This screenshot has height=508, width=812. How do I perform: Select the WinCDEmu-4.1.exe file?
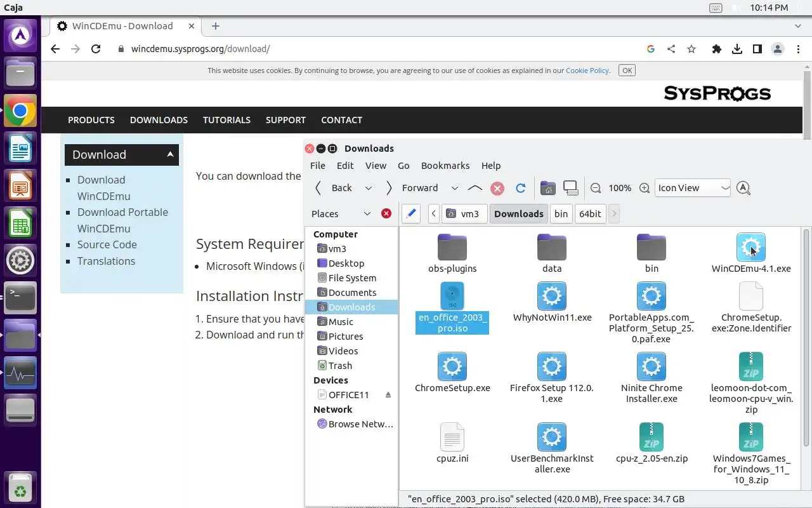click(x=751, y=253)
